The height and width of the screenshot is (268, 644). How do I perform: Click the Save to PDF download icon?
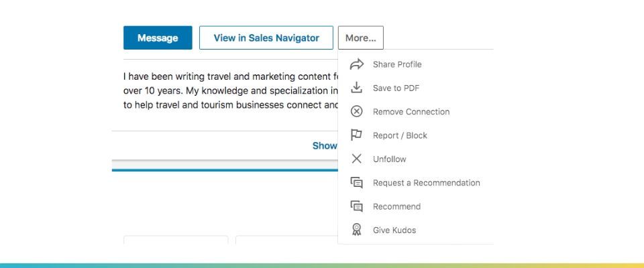pyautogui.click(x=356, y=87)
